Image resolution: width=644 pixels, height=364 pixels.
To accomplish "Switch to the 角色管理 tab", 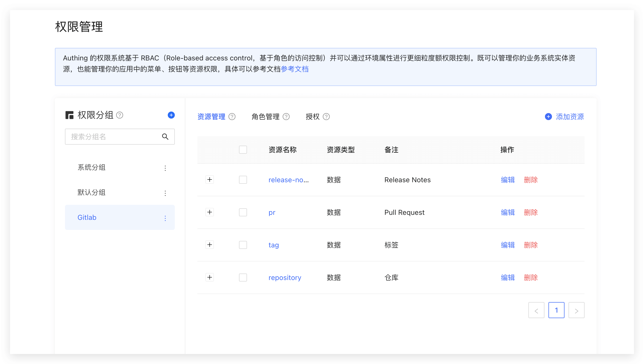I will click(x=265, y=117).
